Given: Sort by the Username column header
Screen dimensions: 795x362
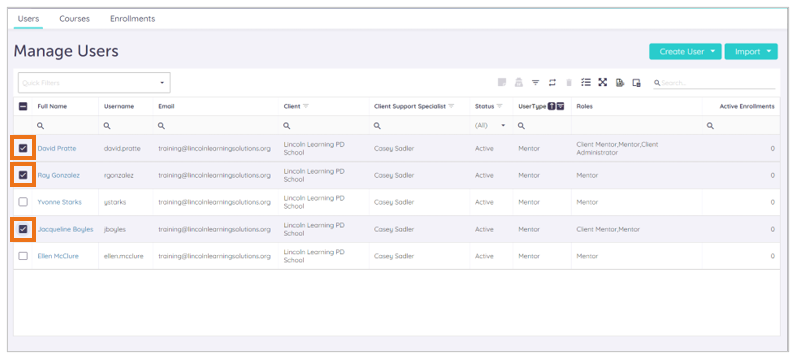Looking at the screenshot, I should tap(119, 106).
